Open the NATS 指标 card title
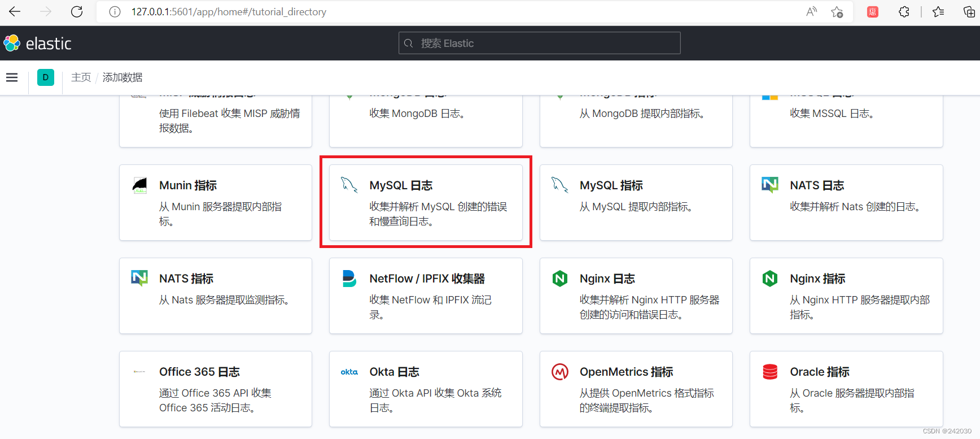This screenshot has width=980, height=439. point(186,279)
